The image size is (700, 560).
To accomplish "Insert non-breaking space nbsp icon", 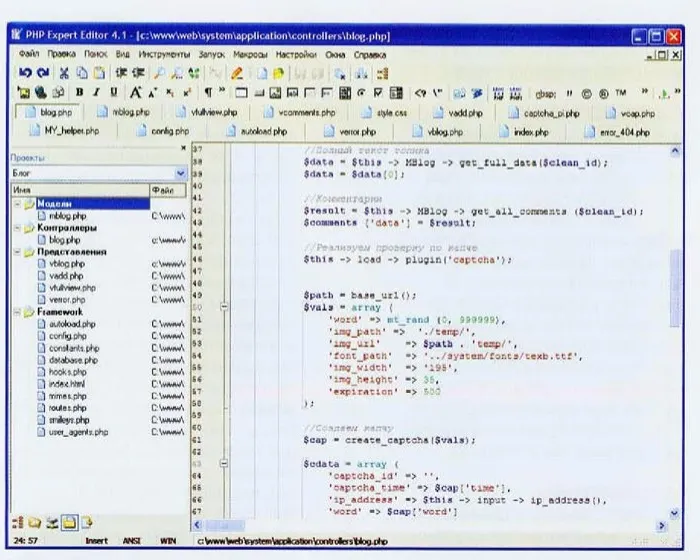I will point(546,94).
